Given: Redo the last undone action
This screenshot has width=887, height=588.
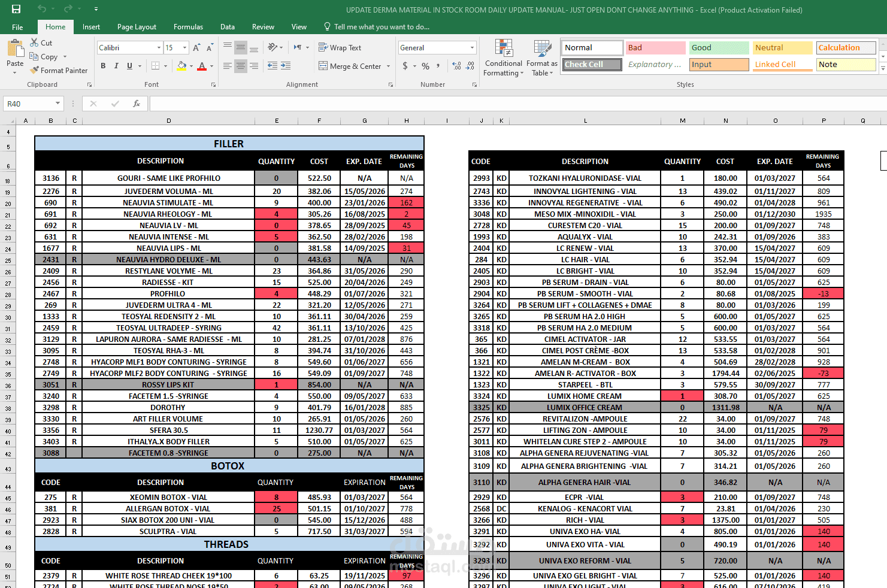Looking at the screenshot, I should [x=68, y=9].
